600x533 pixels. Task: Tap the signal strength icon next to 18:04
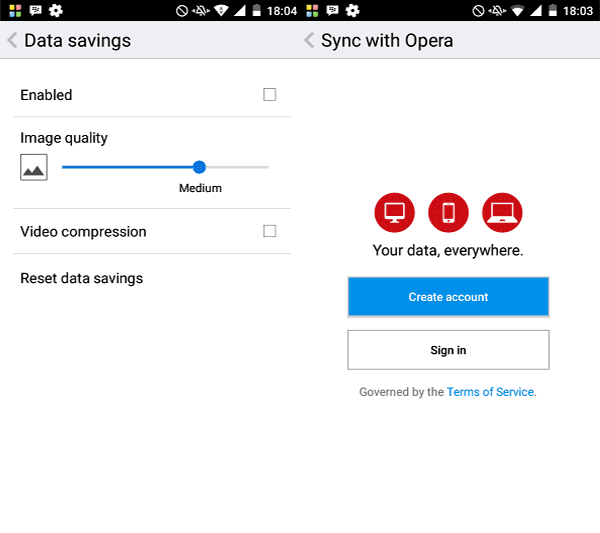[x=240, y=11]
